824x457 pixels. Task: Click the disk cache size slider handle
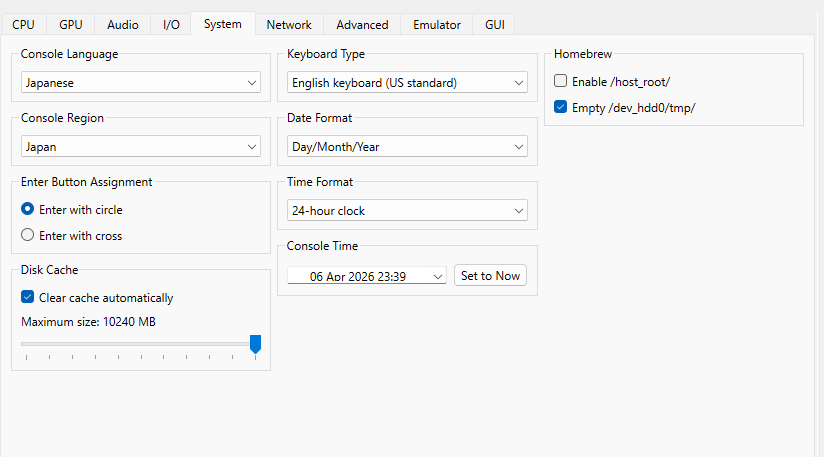255,344
